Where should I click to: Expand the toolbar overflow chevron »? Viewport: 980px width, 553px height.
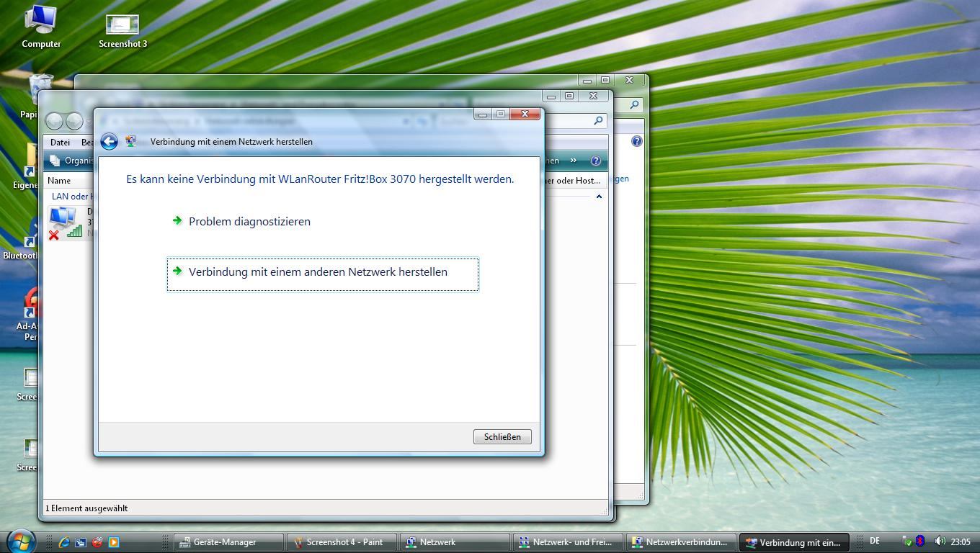pyautogui.click(x=574, y=161)
